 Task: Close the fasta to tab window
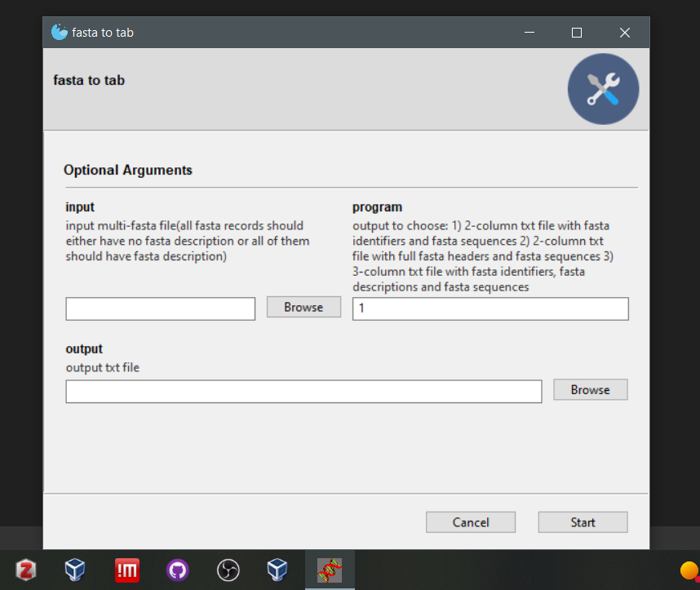(x=625, y=33)
